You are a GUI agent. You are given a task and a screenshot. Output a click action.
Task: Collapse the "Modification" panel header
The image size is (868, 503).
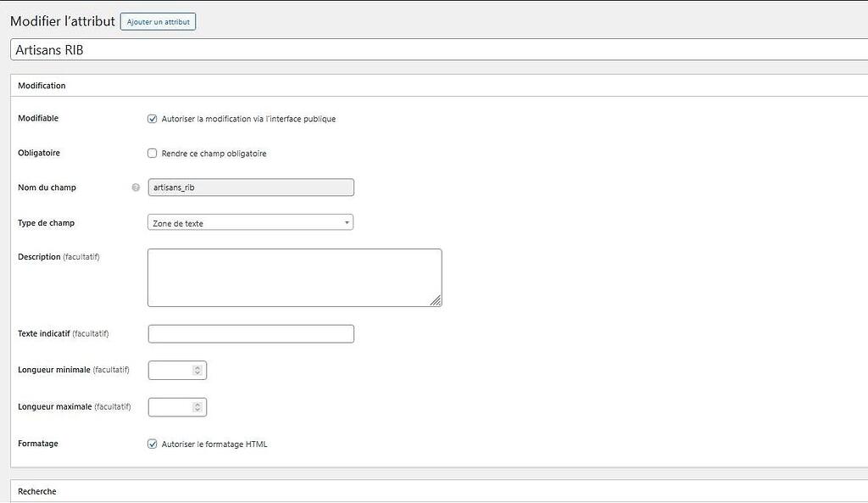(x=42, y=85)
